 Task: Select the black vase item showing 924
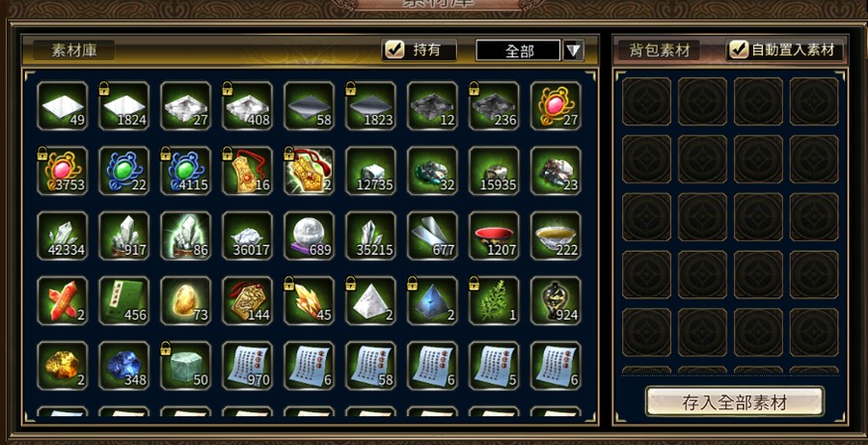point(556,300)
